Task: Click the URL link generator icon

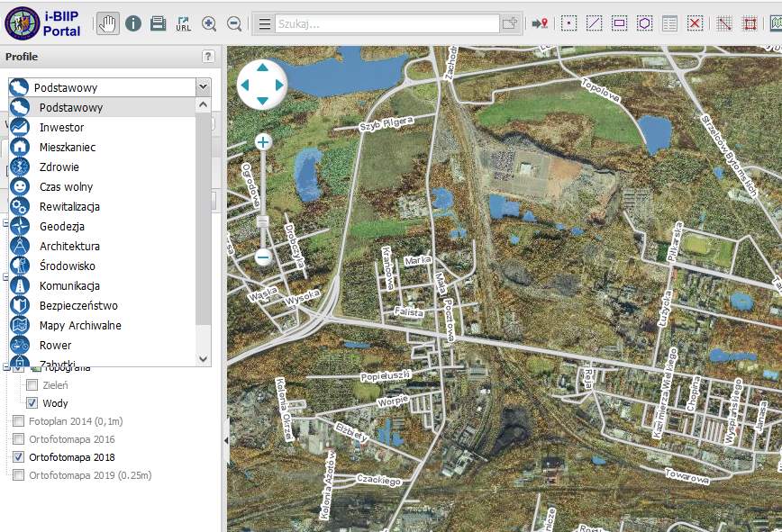Action: pos(184,23)
